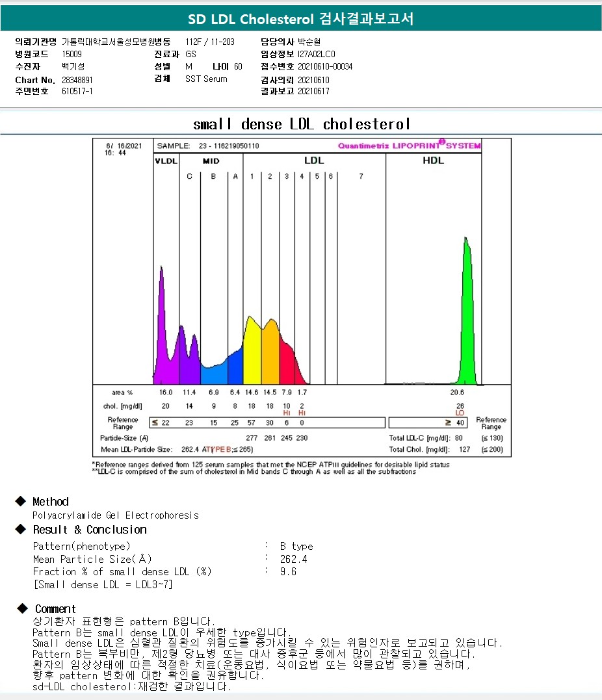Select the Total LDL-C value 80

[458, 438]
